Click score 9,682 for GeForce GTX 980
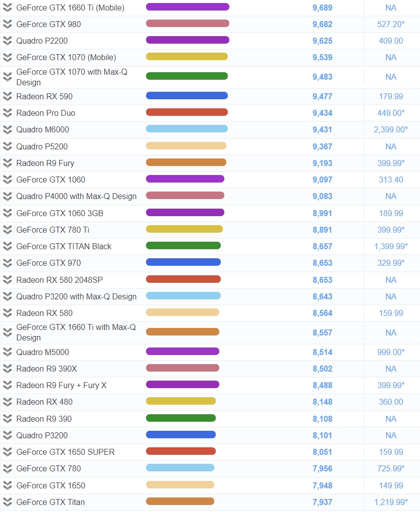420x512 pixels. [x=322, y=24]
